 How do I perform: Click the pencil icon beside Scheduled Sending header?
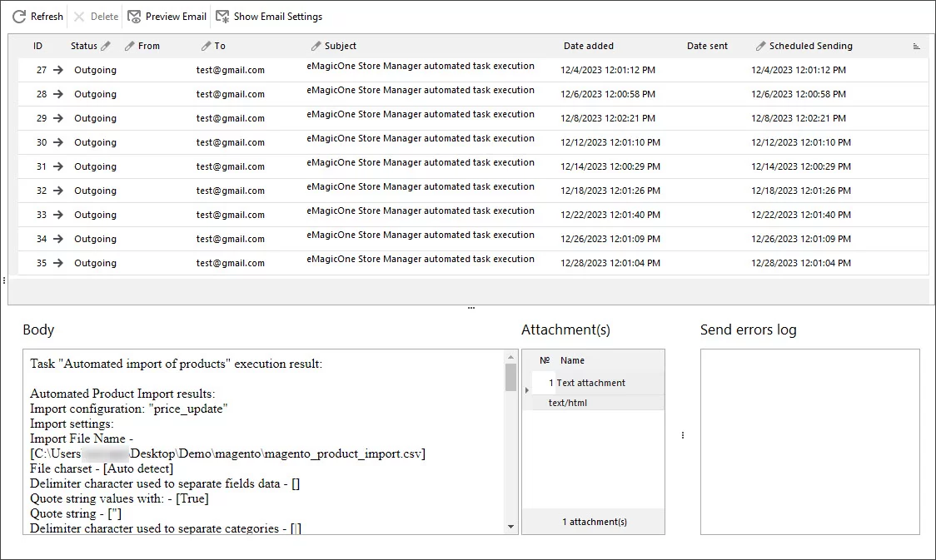point(760,46)
